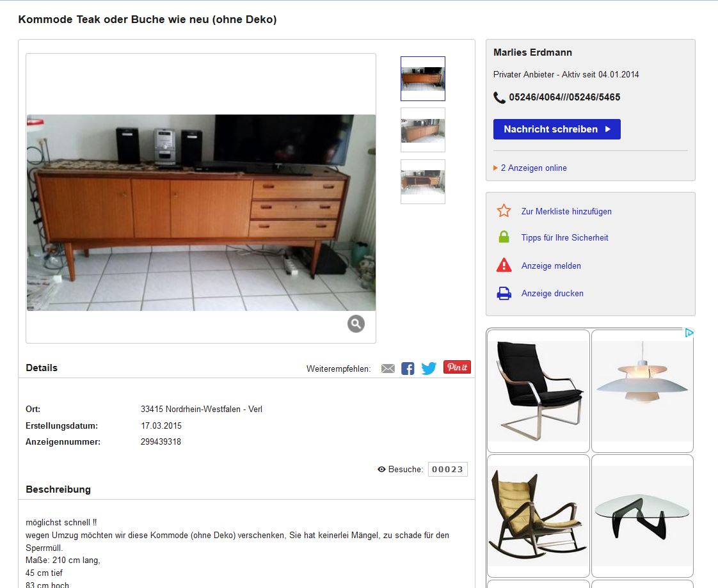The height and width of the screenshot is (588, 718).
Task: Open the 2 Anzeigen online link
Action: coord(534,168)
